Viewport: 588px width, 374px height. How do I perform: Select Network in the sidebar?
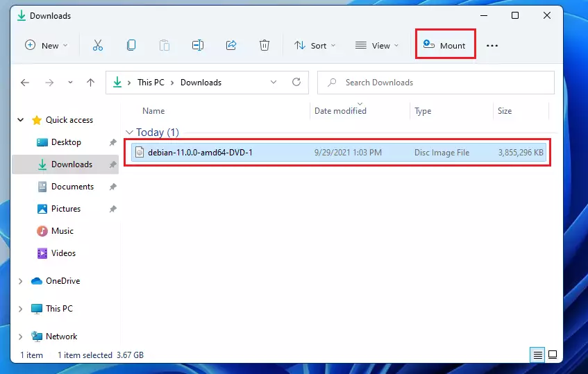click(62, 336)
